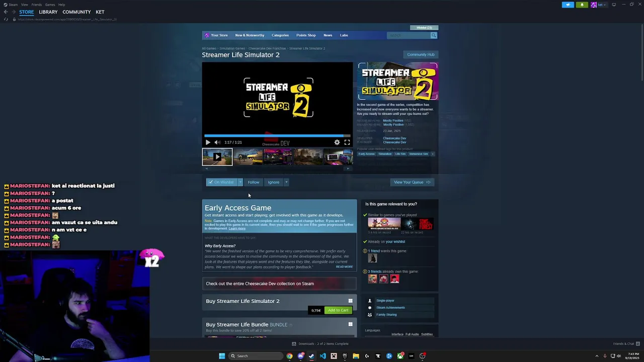This screenshot has height=362, width=644.
Task: Toggle the On Wishlist checkbox button
Action: tap(221, 182)
